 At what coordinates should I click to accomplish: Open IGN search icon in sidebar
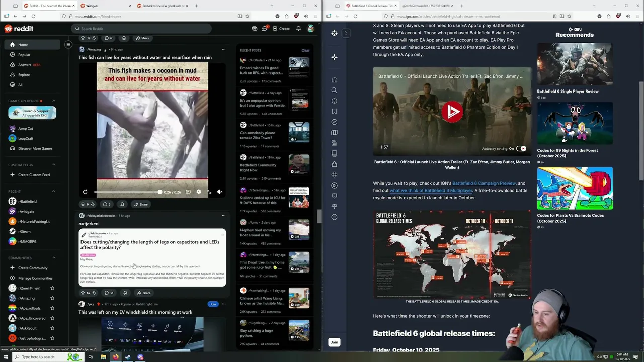(x=334, y=90)
